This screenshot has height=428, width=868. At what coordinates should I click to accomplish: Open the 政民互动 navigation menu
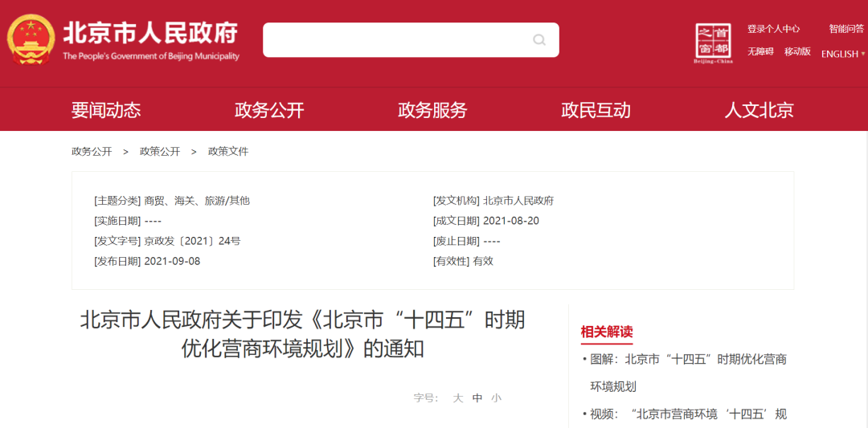(596, 110)
